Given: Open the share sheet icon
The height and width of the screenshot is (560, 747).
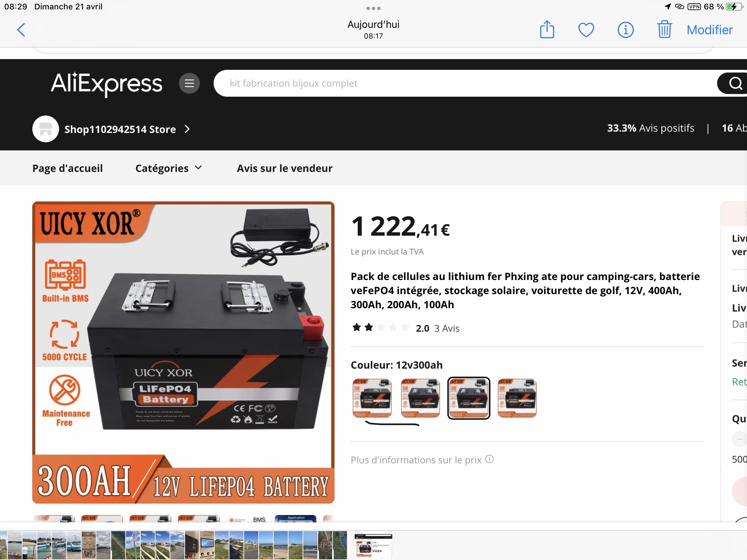Looking at the screenshot, I should click(547, 30).
